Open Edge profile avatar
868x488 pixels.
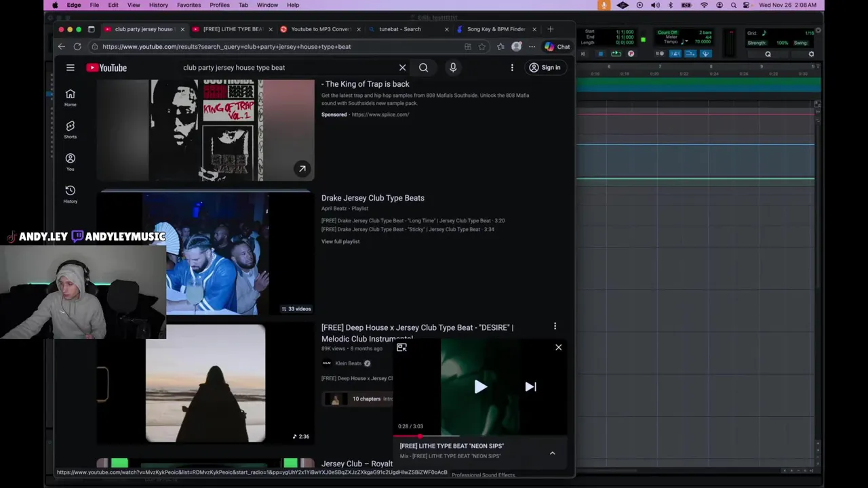coord(517,47)
